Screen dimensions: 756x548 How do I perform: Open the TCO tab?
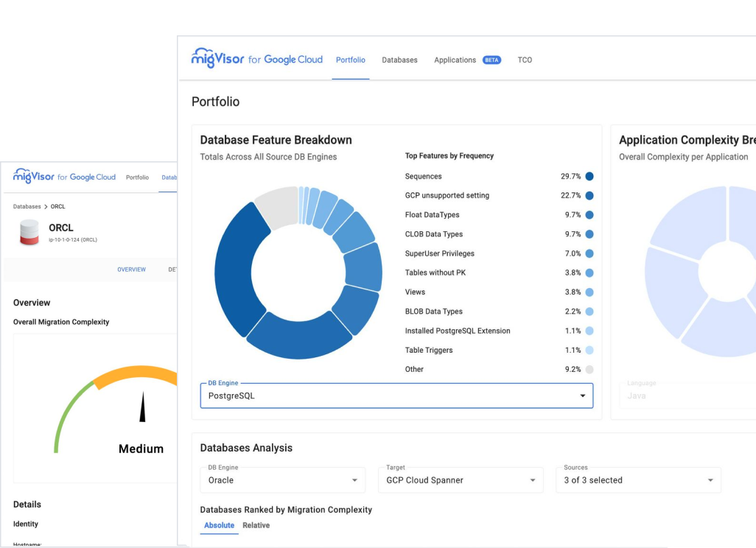[525, 60]
